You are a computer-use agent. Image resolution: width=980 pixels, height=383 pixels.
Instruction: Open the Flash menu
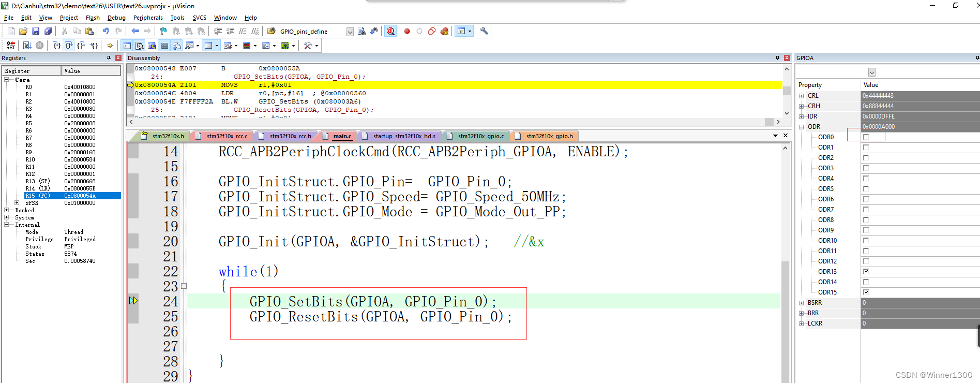tap(93, 18)
